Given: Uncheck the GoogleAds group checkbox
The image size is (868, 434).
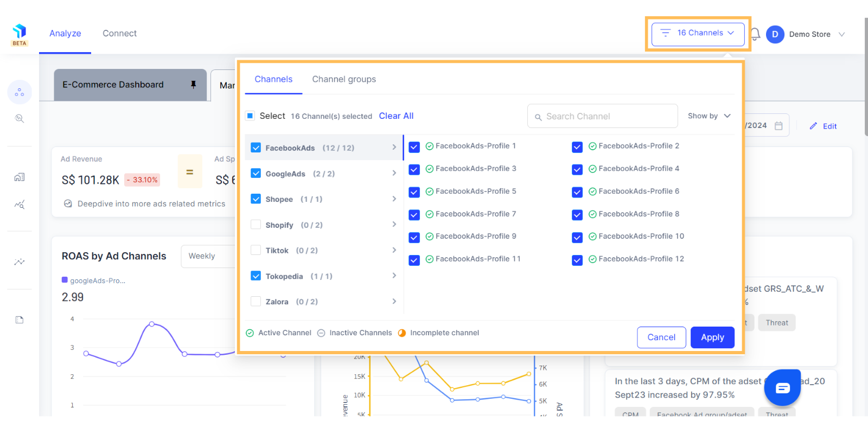Looking at the screenshot, I should (x=256, y=173).
